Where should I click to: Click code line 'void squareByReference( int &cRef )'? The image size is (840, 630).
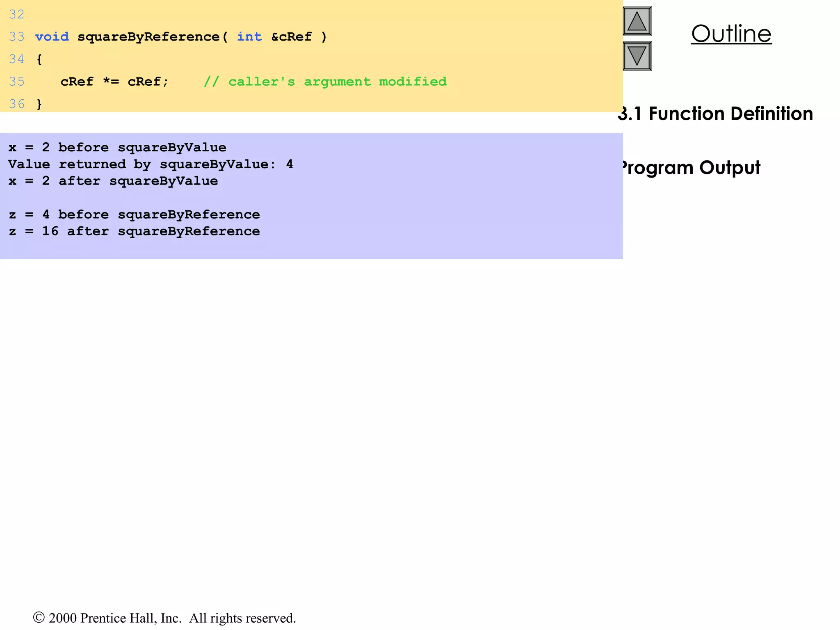click(181, 37)
